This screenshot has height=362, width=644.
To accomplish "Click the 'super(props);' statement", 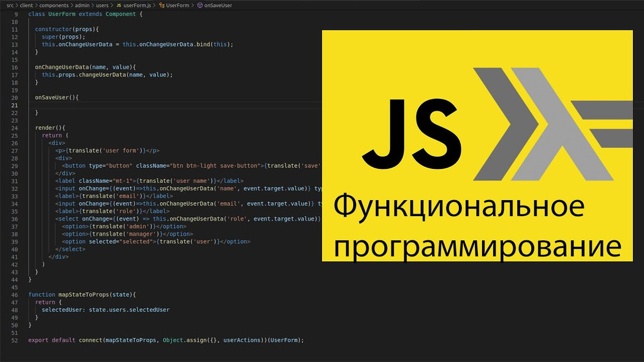I will (x=63, y=36).
